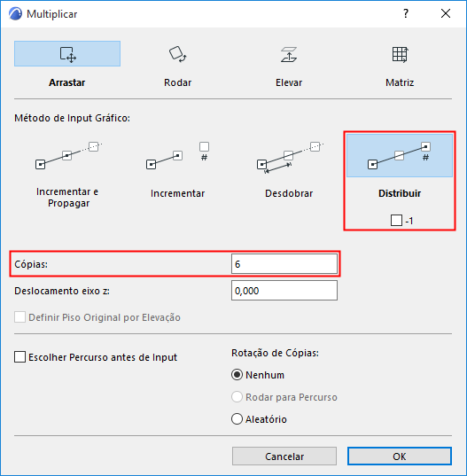Select the Distribuir method icon
The width and height of the screenshot is (467, 476).
400,156
